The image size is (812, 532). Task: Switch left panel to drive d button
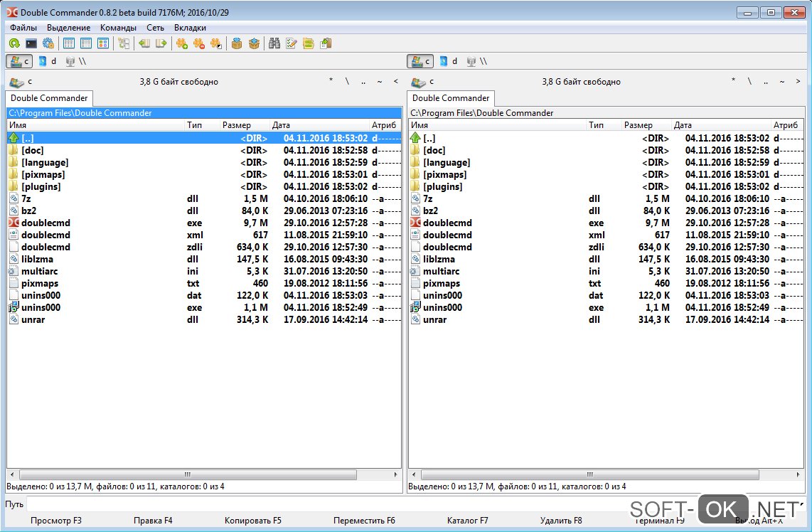[x=47, y=61]
